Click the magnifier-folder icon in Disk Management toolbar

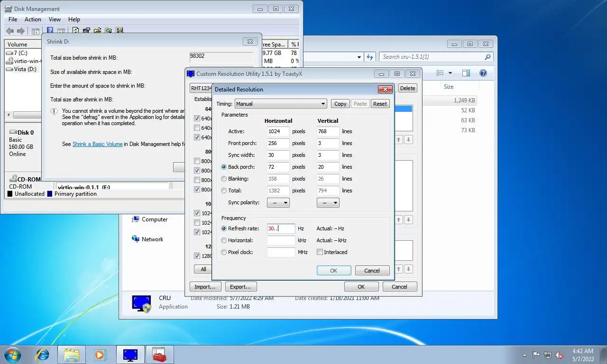pos(109,31)
